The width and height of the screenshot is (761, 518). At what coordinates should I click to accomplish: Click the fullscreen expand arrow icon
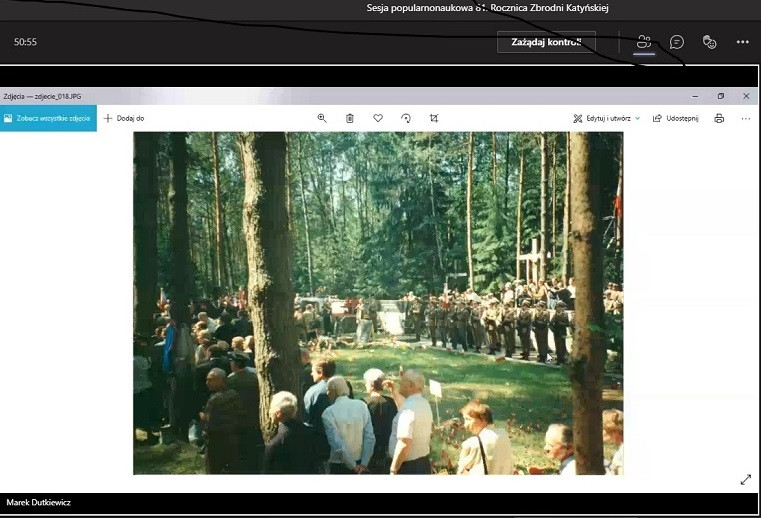tap(745, 480)
